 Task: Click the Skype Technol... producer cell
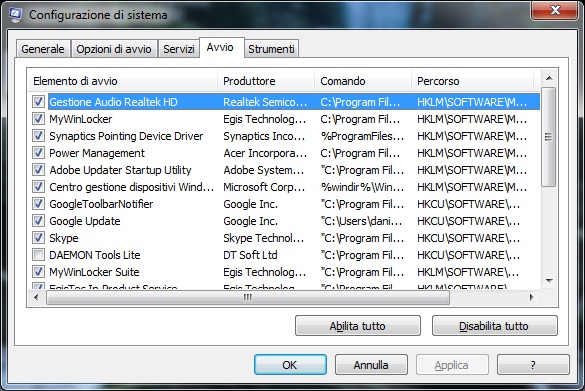tap(264, 238)
